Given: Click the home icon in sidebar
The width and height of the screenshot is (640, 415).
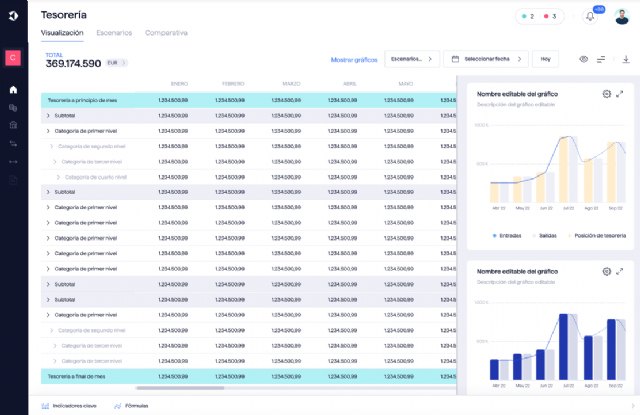Looking at the screenshot, I should [x=13, y=90].
